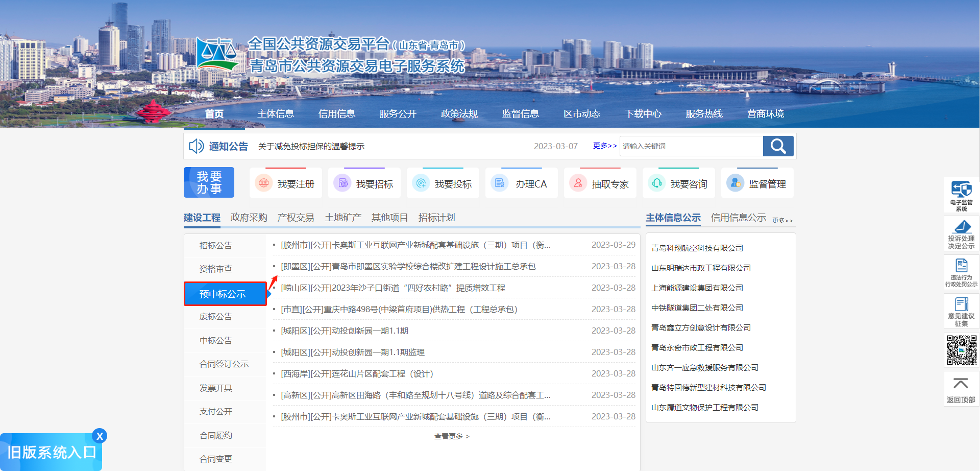Open the 即墨区实验学校综合楼 project entry

pyautogui.click(x=408, y=267)
